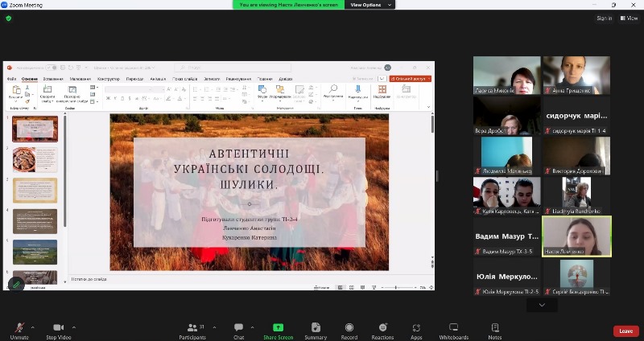Expand video options arrow next to Stop Video
This screenshot has width=644, height=341.
pyautogui.click(x=75, y=327)
